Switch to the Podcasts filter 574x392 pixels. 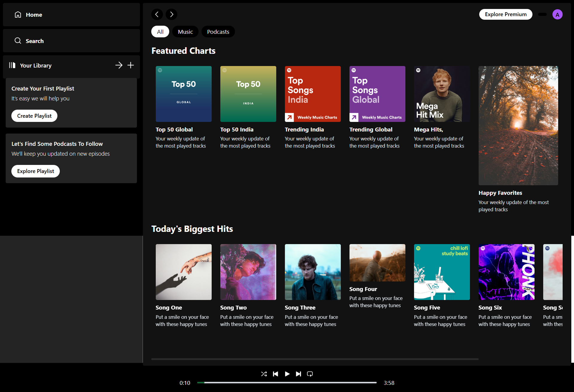click(218, 31)
